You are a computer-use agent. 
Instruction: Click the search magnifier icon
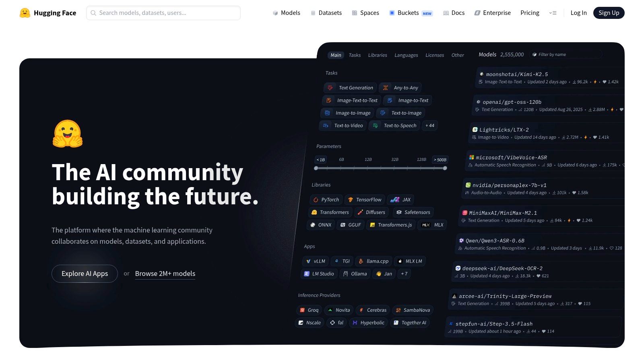click(x=93, y=13)
